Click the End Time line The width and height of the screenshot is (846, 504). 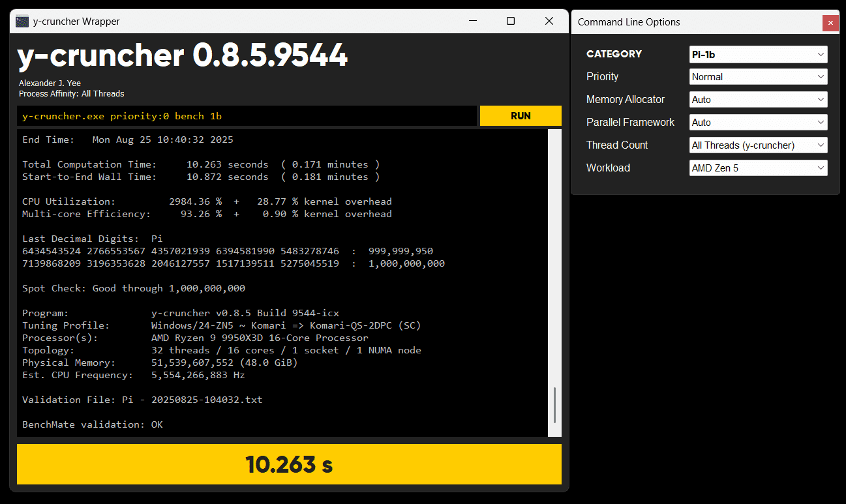click(128, 140)
